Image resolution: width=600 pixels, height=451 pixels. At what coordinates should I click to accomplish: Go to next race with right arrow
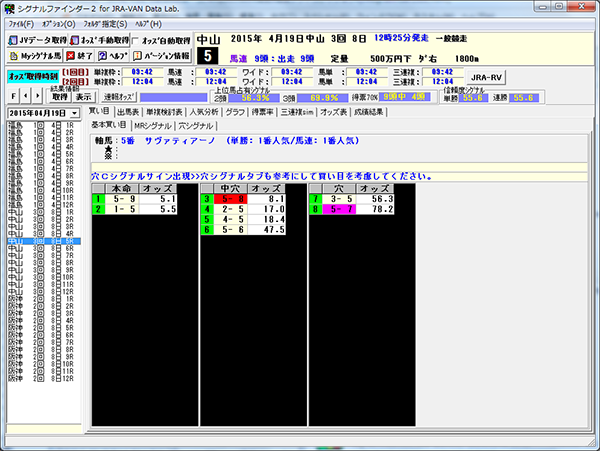[x=37, y=96]
